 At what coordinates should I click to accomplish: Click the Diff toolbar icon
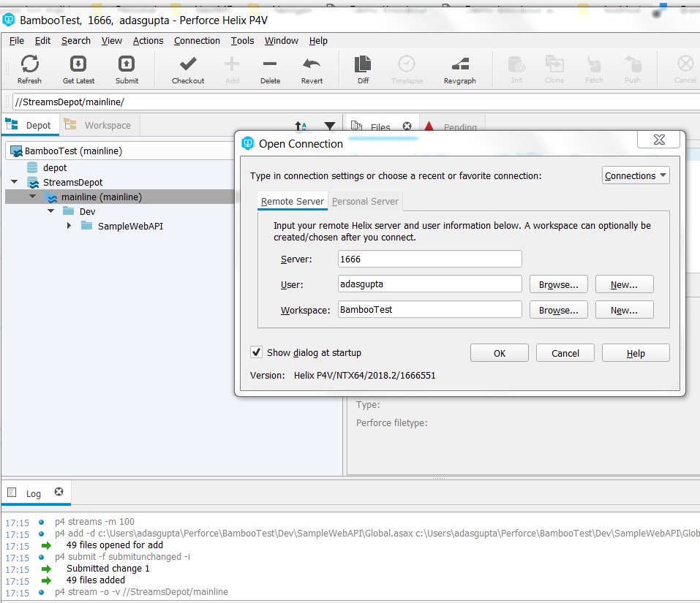coord(363,64)
